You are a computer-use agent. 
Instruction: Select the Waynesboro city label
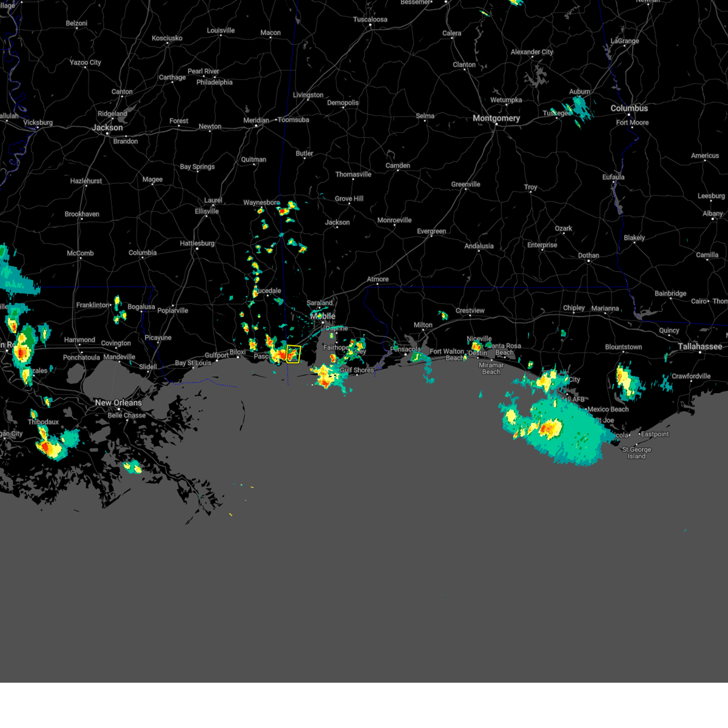[261, 203]
